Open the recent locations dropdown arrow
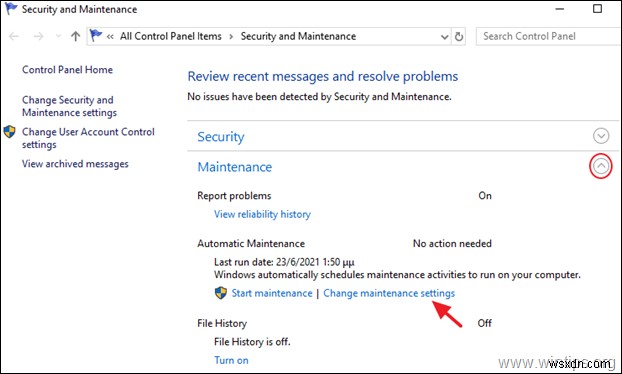The width and height of the screenshot is (622, 374). pyautogui.click(x=58, y=36)
